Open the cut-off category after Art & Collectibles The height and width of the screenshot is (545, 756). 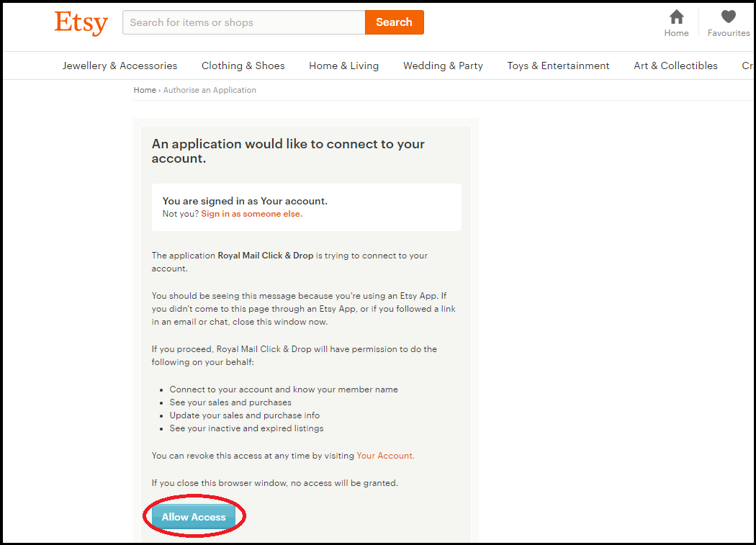pyautogui.click(x=747, y=66)
